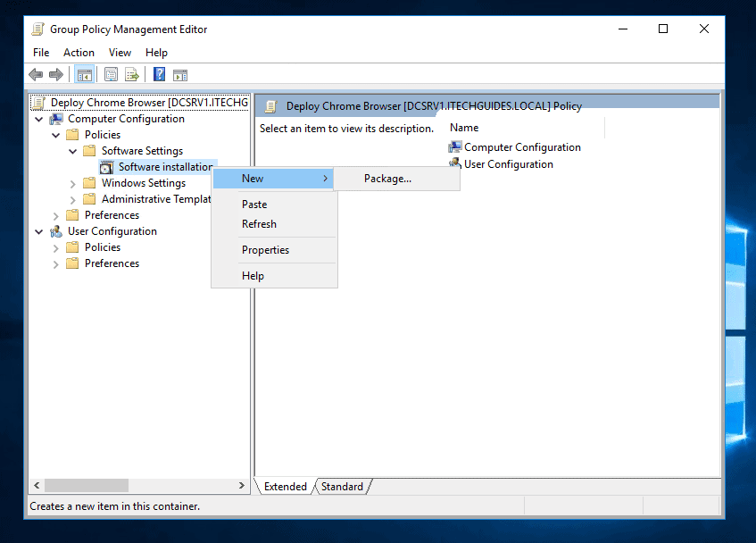Expand Preferences under User Configuration
The image size is (756, 543).
(x=56, y=263)
